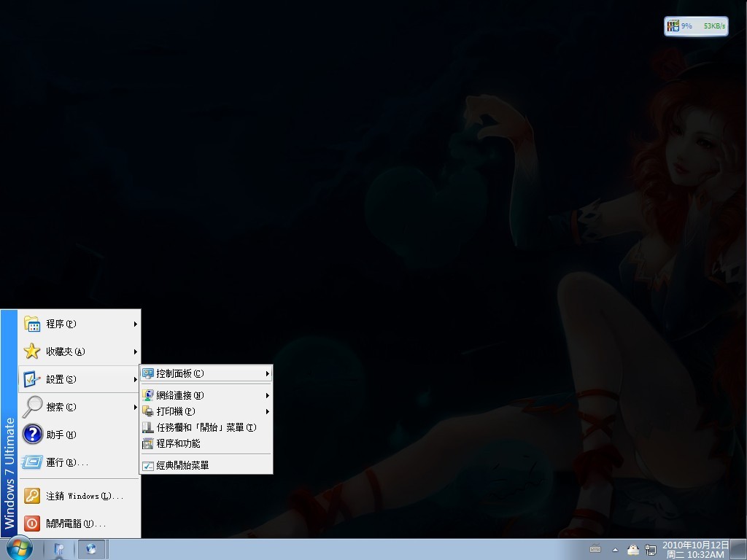Expand the 控制面板 submenu arrow
Image resolution: width=747 pixels, height=560 pixels.
point(267,373)
